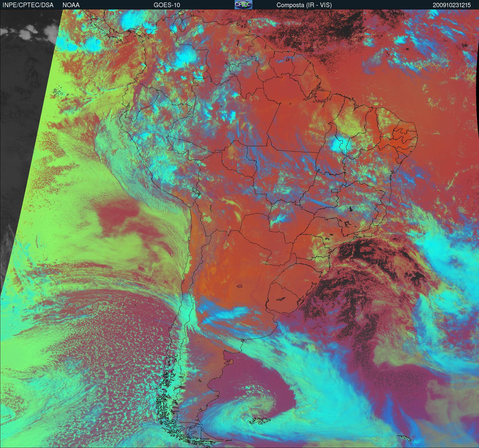Click the GOES-10 satellite label

click(x=166, y=5)
